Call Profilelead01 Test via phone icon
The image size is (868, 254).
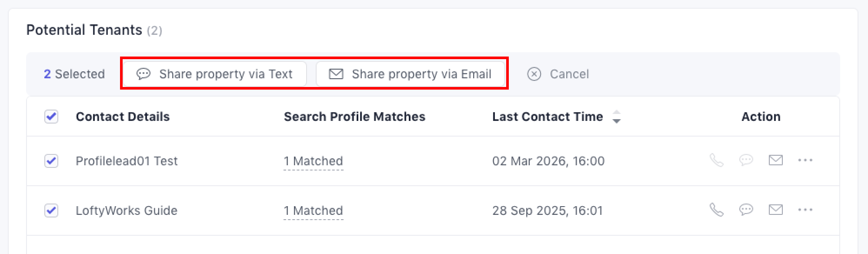pos(716,160)
